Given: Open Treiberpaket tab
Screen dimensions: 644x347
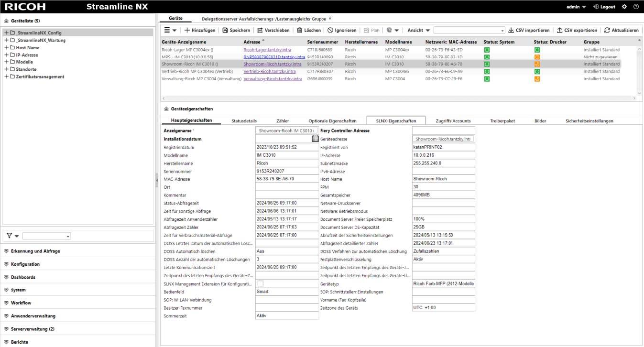Looking at the screenshot, I should coord(502,120).
